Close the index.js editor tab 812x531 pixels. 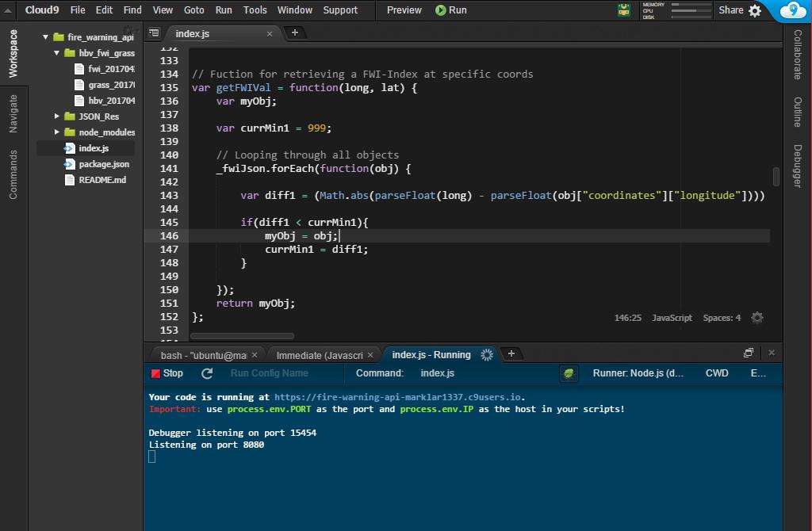(x=270, y=34)
